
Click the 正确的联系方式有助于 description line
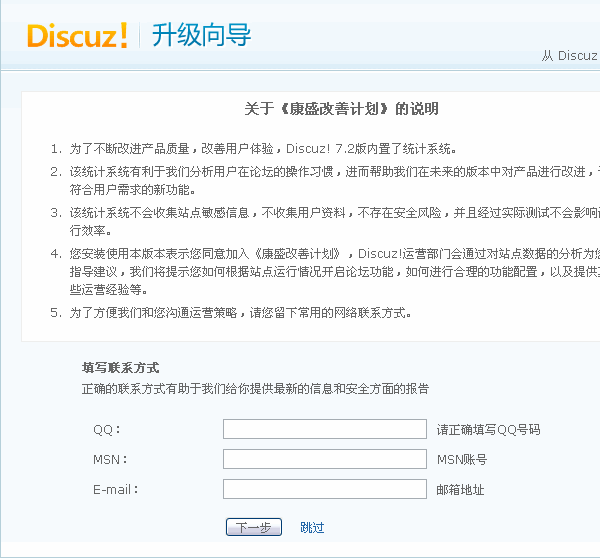click(255, 388)
